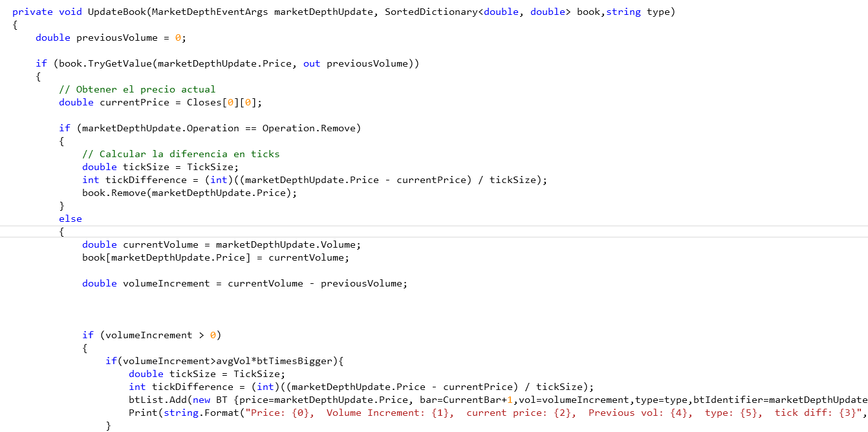
Task: Click 'CurrentBar+1' in the BT initializer
Action: pos(477,400)
